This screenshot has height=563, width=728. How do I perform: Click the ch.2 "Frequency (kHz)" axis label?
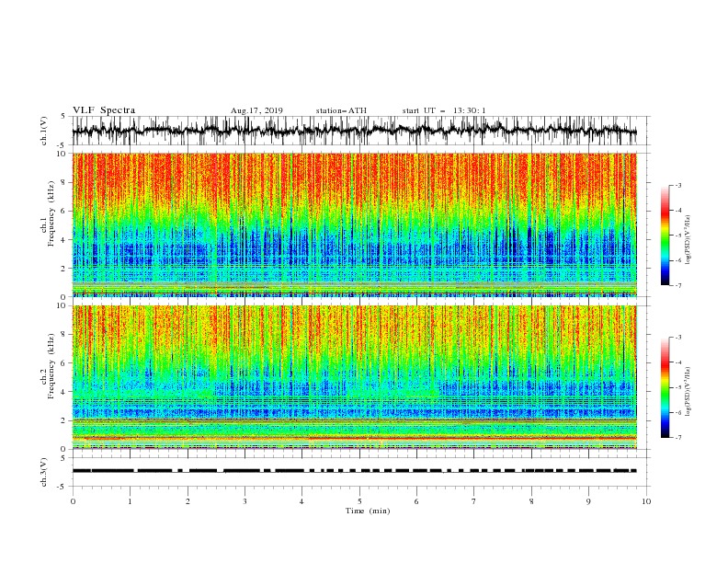(x=51, y=365)
